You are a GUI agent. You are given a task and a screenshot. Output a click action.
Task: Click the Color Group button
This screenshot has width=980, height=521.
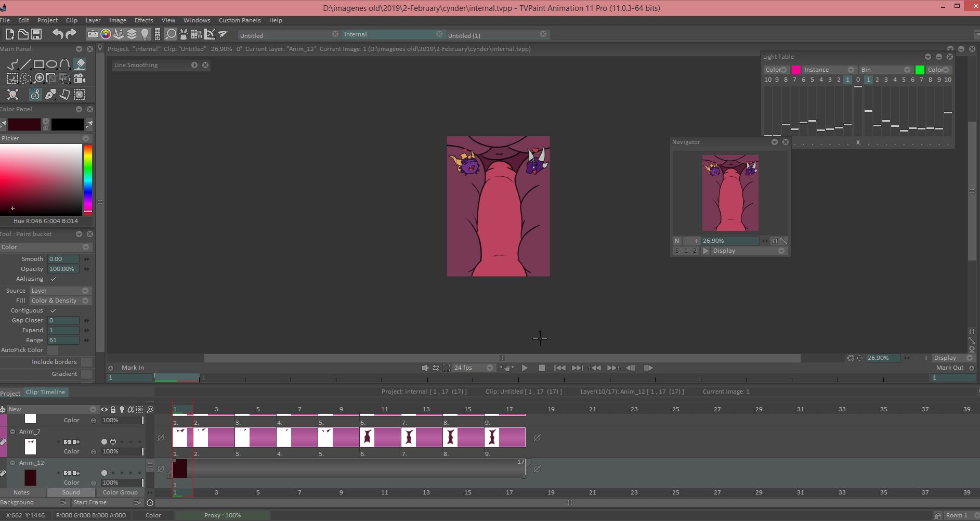pyautogui.click(x=120, y=492)
